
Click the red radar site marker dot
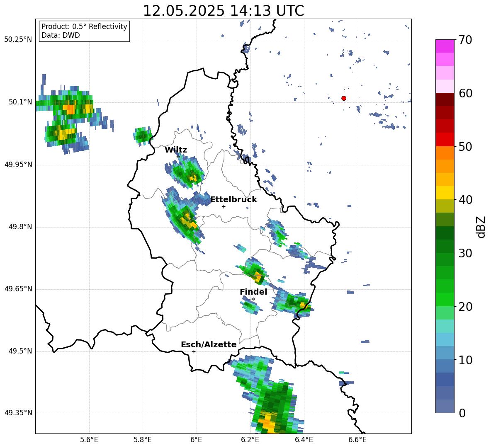pos(344,98)
